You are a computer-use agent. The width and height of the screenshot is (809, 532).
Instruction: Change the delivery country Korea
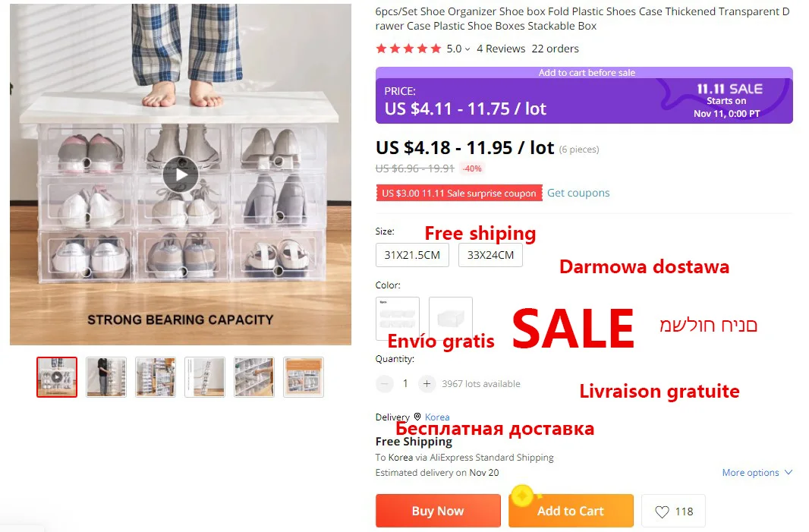[x=437, y=417]
